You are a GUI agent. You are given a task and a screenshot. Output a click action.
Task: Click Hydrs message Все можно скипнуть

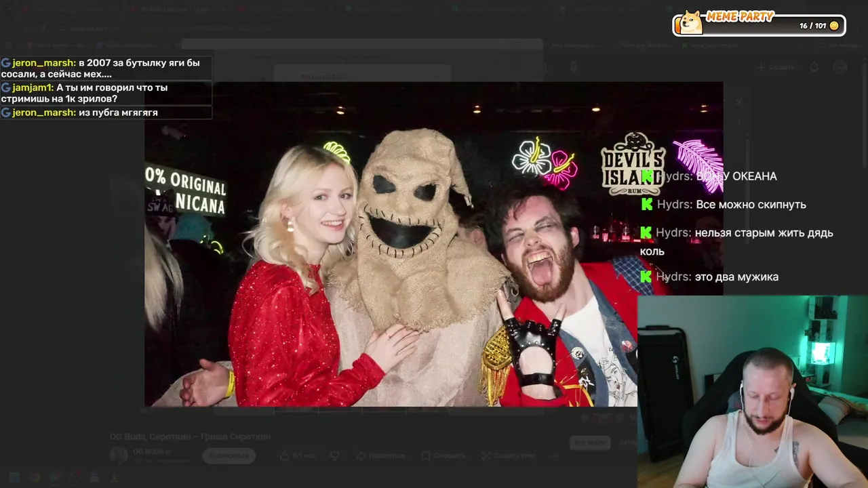tap(723, 204)
